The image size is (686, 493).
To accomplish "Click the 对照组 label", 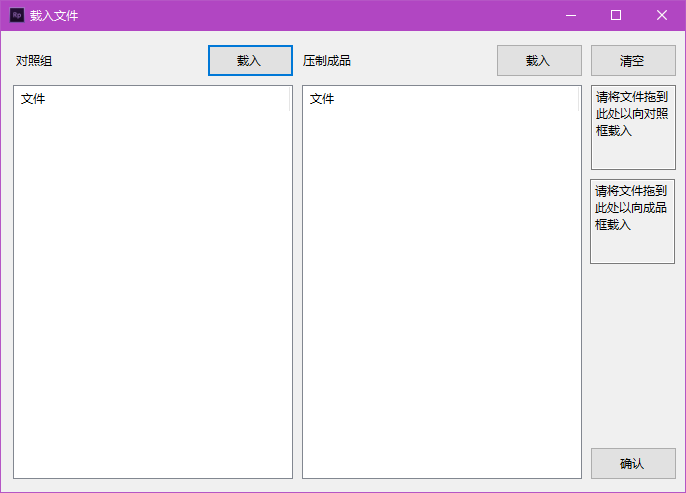I will [34, 61].
